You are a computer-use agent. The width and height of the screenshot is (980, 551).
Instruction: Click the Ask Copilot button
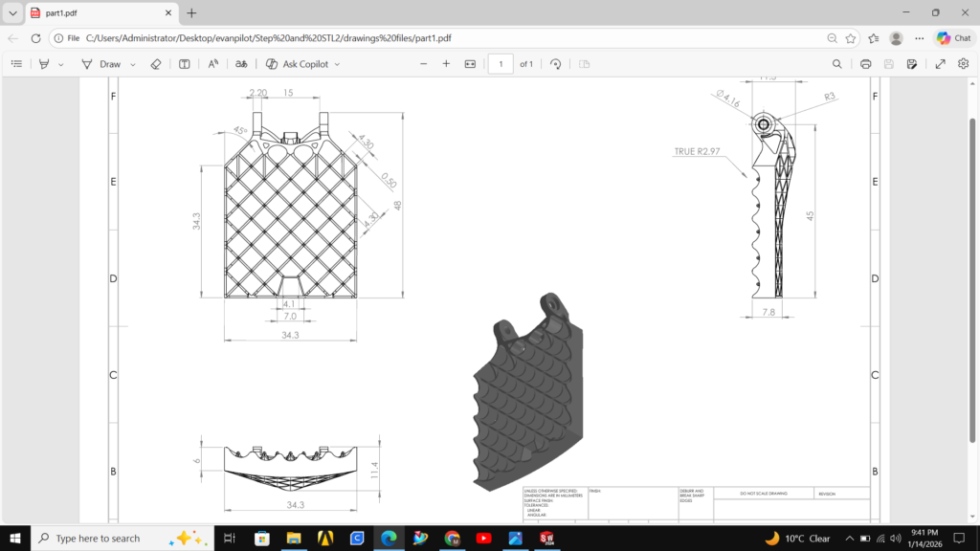(x=297, y=64)
